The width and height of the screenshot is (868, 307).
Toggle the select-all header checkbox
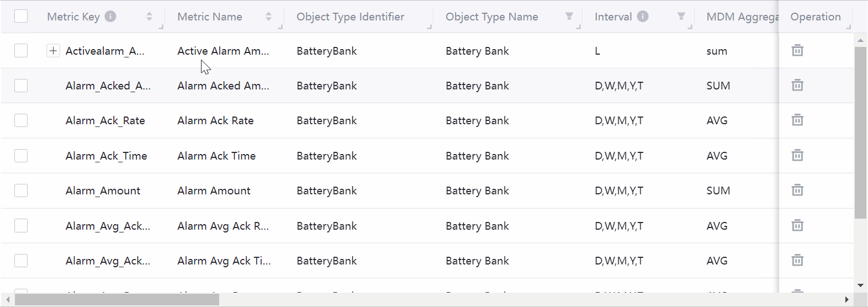pyautogui.click(x=21, y=16)
